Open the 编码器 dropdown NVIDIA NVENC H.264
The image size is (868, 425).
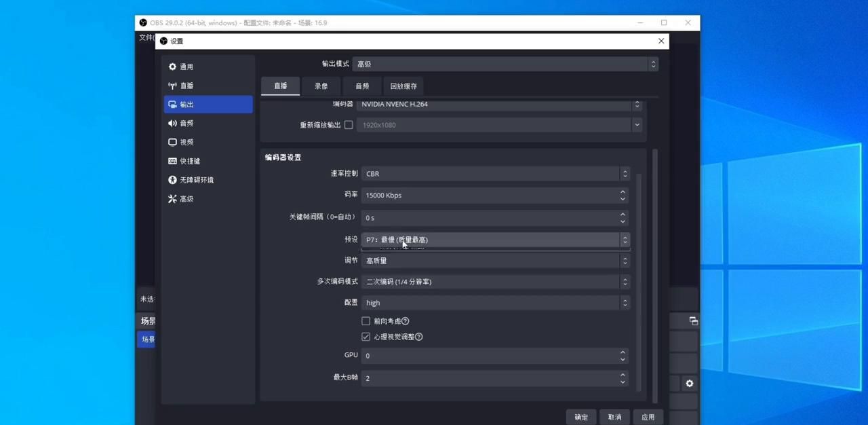tap(499, 105)
